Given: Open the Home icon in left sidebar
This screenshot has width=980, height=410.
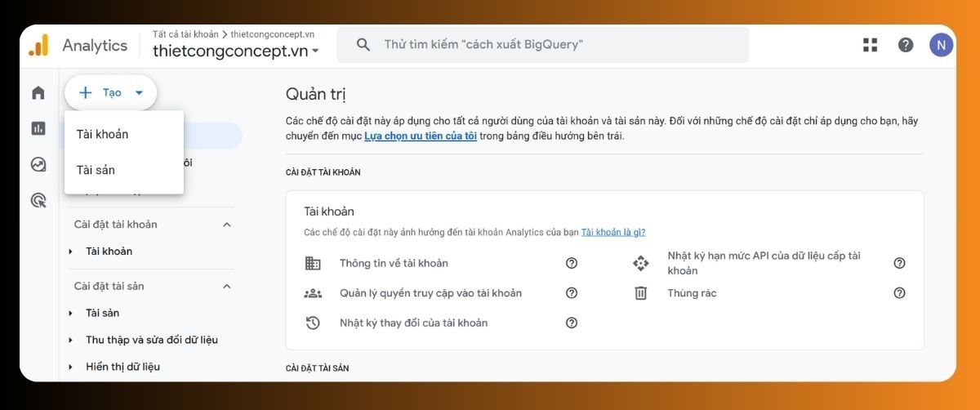Looking at the screenshot, I should pyautogui.click(x=38, y=93).
